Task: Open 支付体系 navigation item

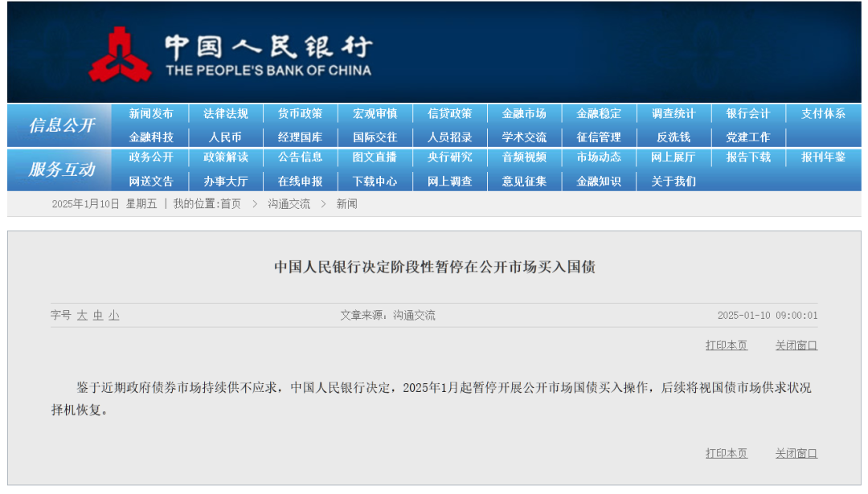Action: pos(823,113)
